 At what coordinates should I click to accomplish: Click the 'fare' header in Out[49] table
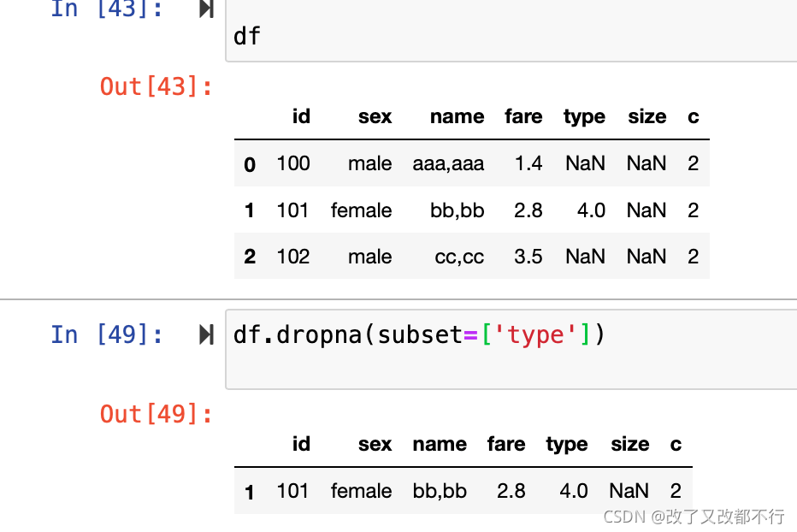tap(506, 444)
